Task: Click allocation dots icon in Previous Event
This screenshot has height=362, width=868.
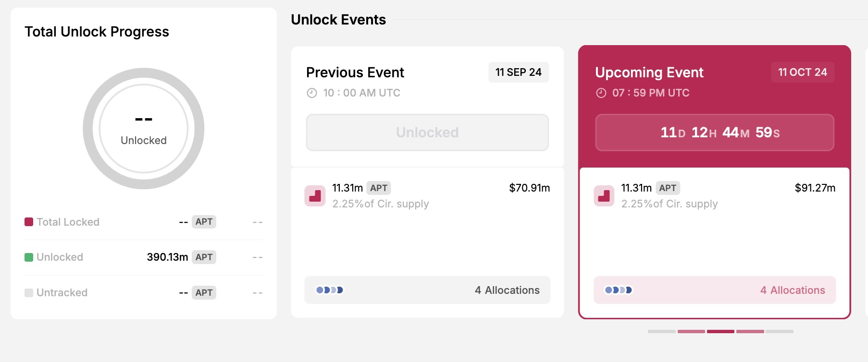Action: point(329,290)
